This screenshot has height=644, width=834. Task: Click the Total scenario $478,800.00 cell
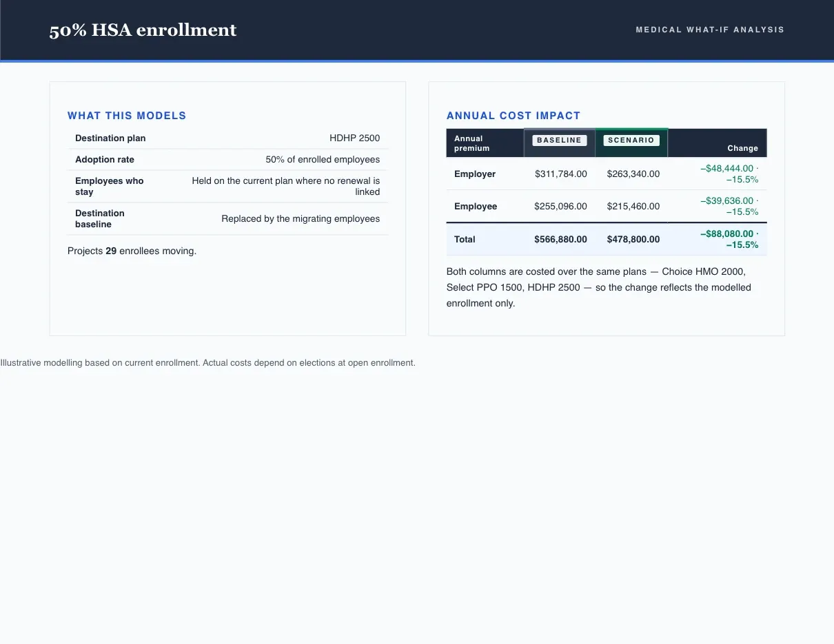(x=633, y=240)
